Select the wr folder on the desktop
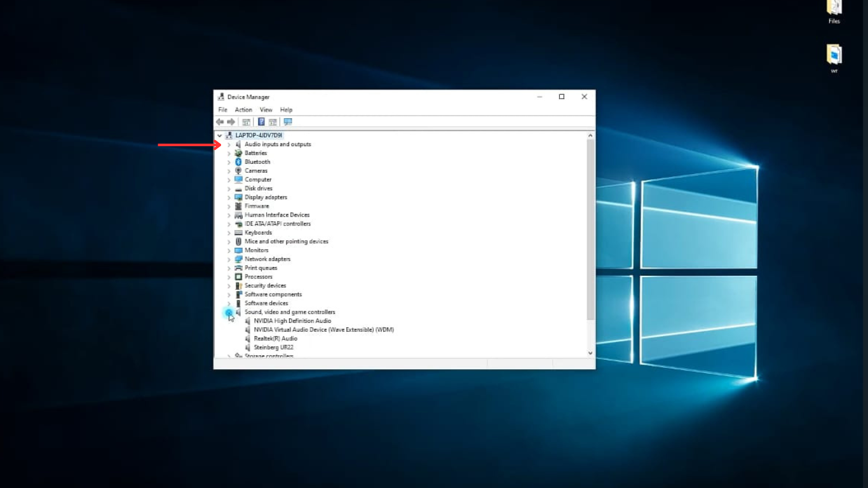 tap(834, 58)
